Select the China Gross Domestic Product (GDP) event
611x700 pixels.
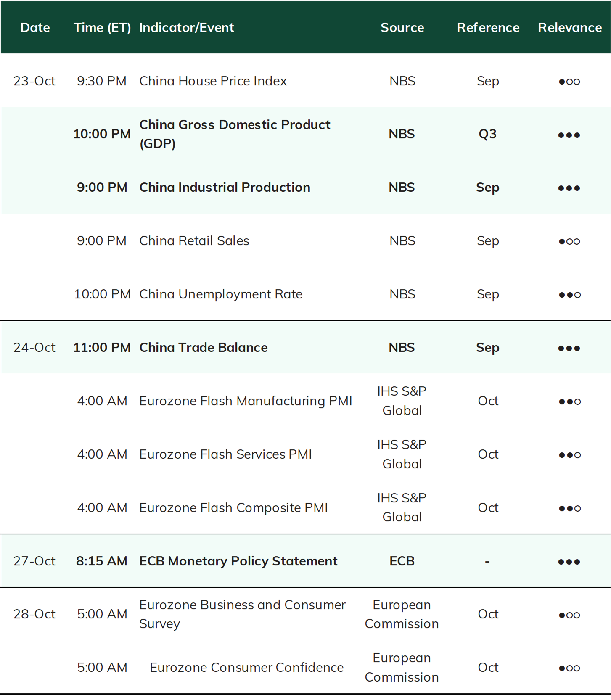click(x=235, y=134)
